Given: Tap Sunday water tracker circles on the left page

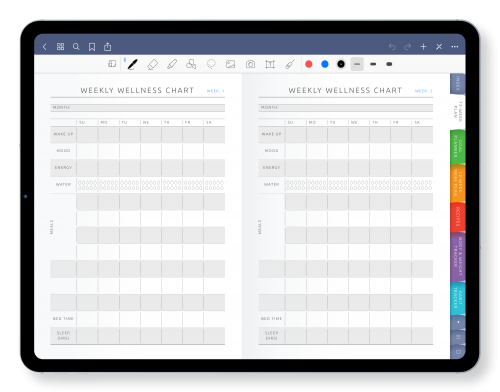Looking at the screenshot, I should pyautogui.click(x=87, y=185).
